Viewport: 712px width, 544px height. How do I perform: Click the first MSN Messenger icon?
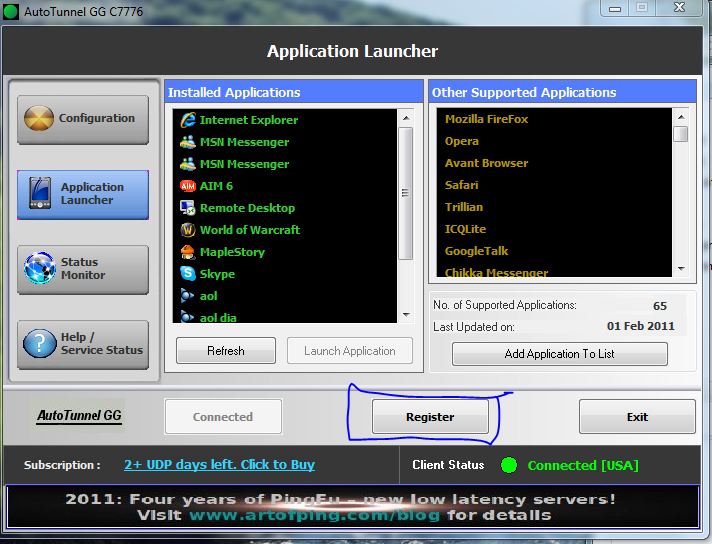click(188, 142)
